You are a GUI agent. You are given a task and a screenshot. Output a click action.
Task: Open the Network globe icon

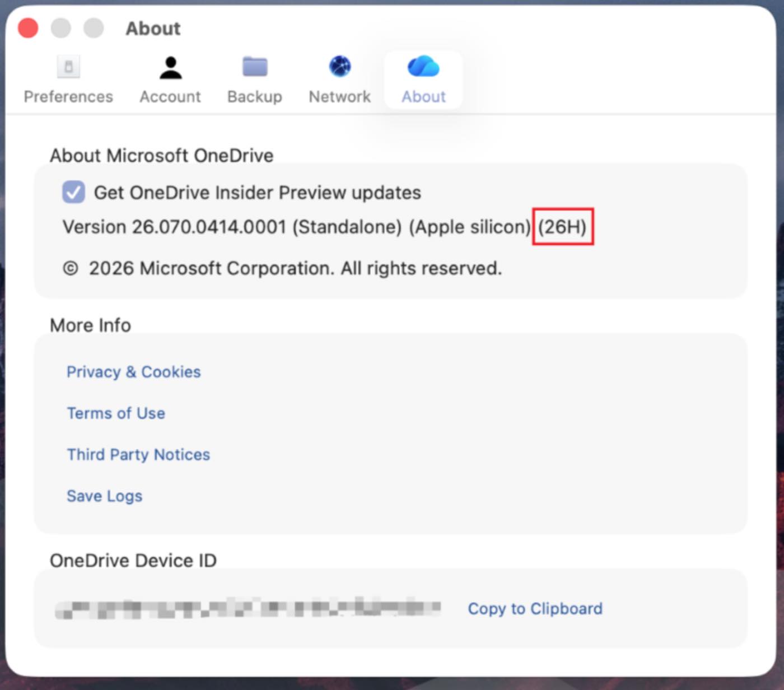click(340, 67)
